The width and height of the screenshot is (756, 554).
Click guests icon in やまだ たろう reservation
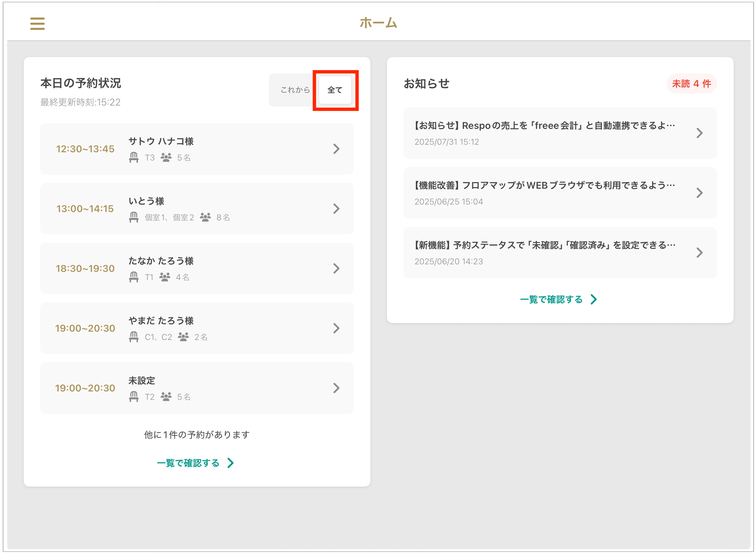click(x=183, y=337)
